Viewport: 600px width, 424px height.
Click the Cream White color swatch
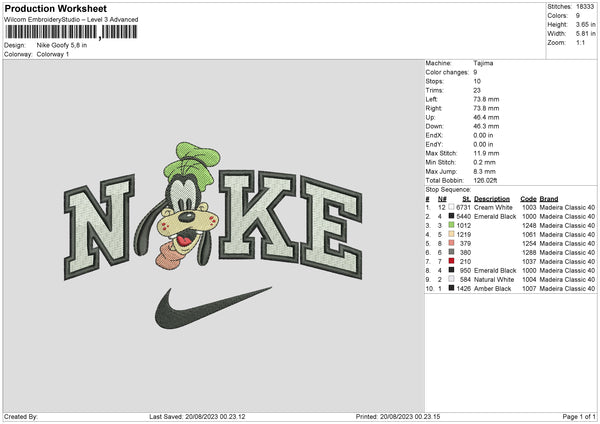tap(452, 207)
